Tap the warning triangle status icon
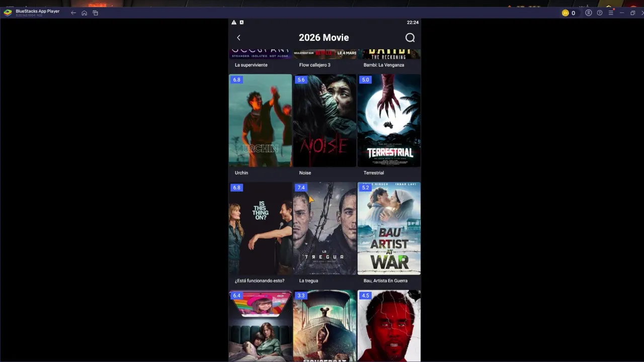 click(234, 22)
